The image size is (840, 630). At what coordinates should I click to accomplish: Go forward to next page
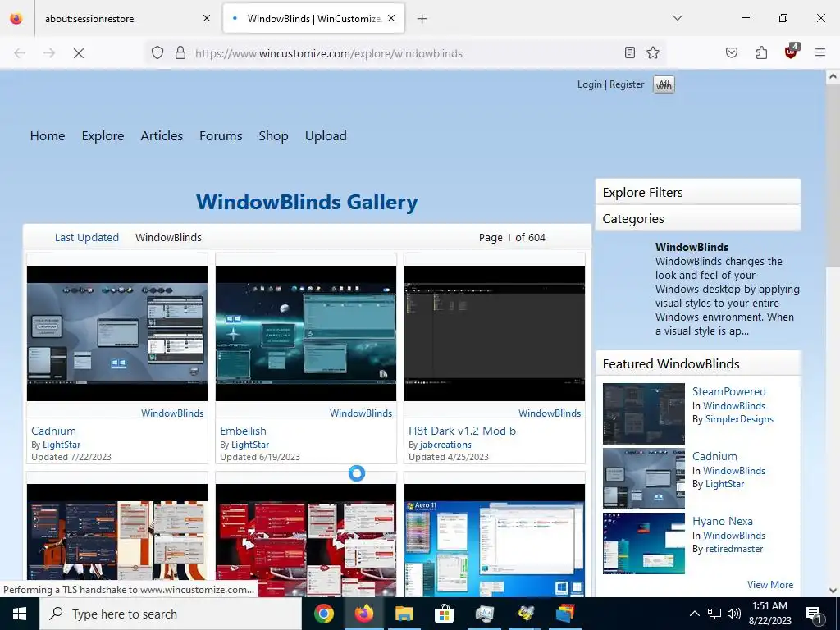click(x=49, y=53)
